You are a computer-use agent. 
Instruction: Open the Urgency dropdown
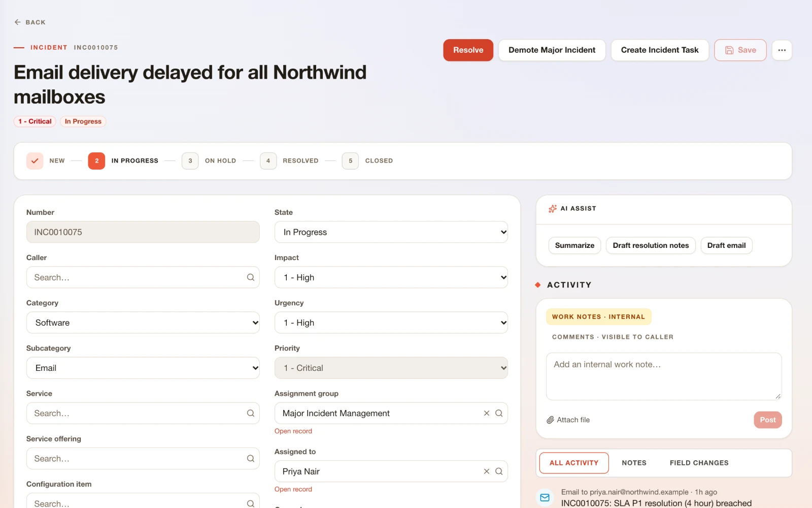click(391, 323)
